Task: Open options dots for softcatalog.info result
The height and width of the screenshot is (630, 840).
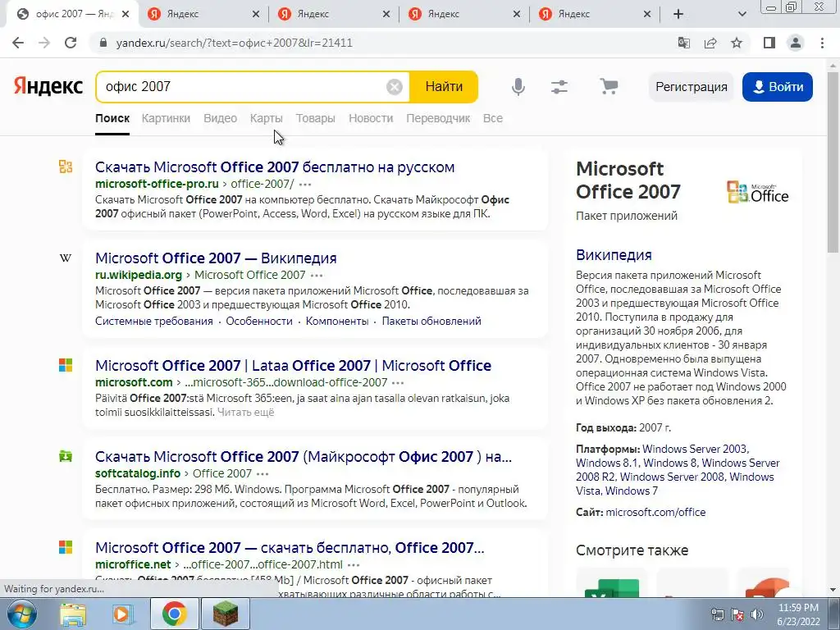Action: point(262,474)
